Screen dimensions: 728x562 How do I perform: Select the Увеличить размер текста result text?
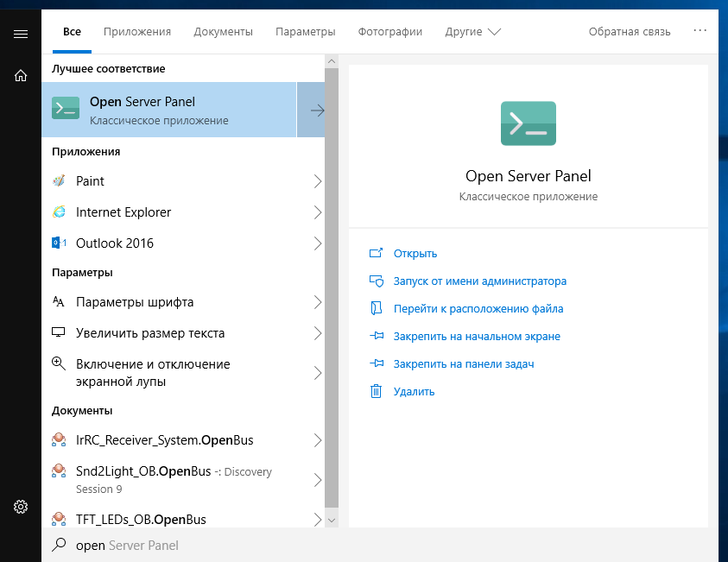[x=150, y=333]
